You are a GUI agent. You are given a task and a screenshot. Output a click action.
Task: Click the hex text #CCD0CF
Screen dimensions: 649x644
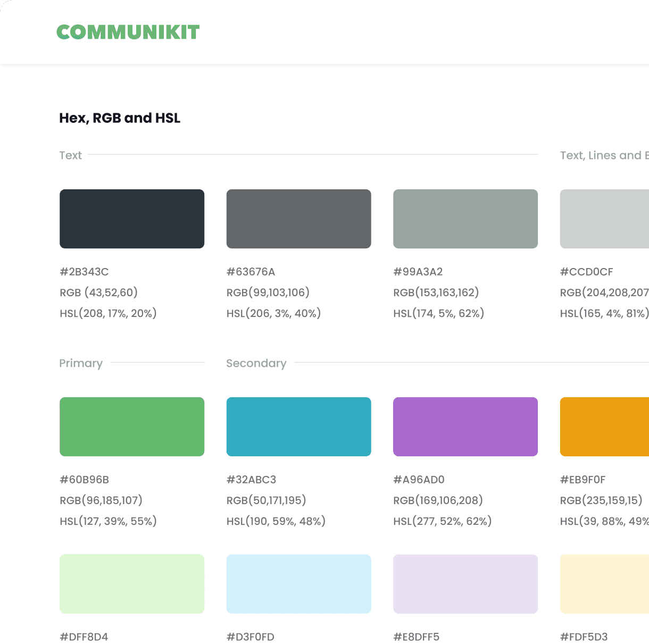click(x=587, y=272)
